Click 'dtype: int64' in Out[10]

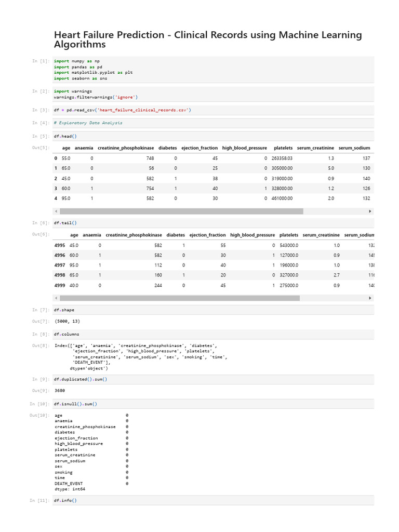[70, 489]
